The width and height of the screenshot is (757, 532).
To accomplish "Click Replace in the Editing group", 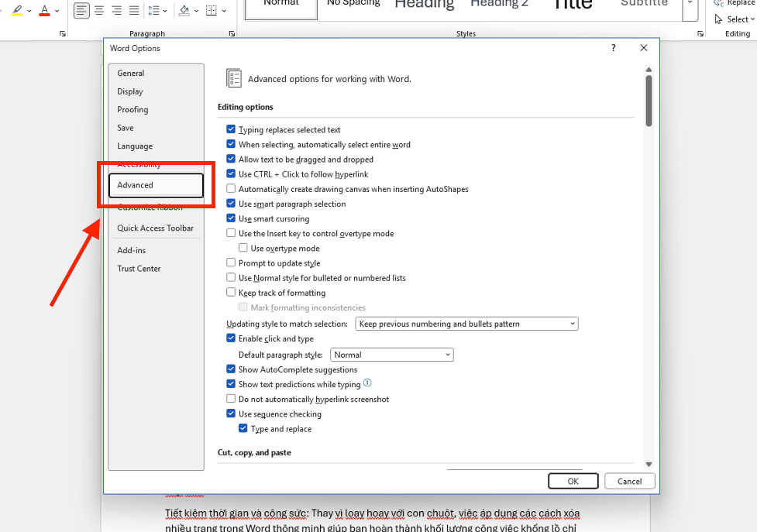I will (x=735, y=3).
